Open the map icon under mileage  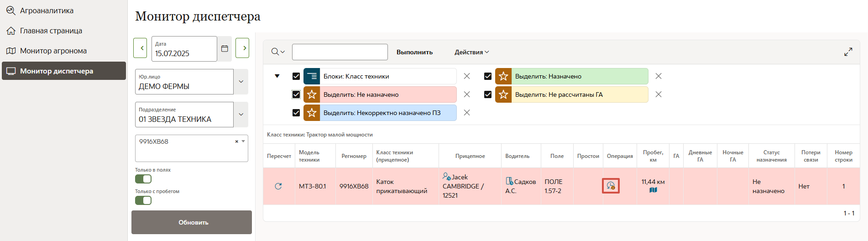653,190
